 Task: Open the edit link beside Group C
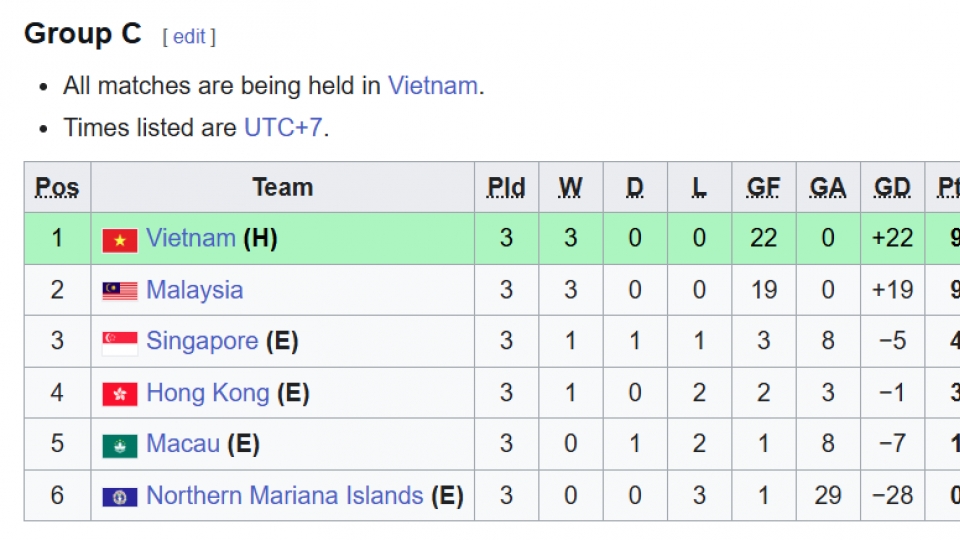point(189,37)
